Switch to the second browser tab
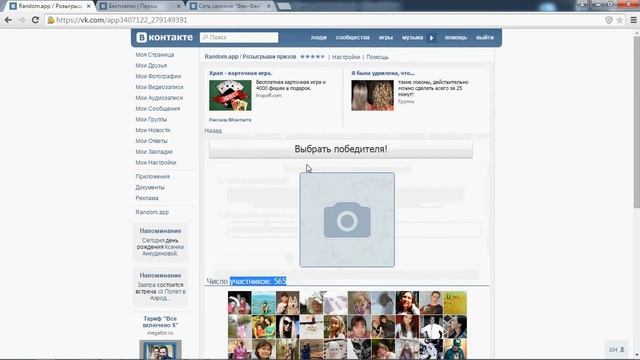This screenshot has height=360, width=640. 141,6
